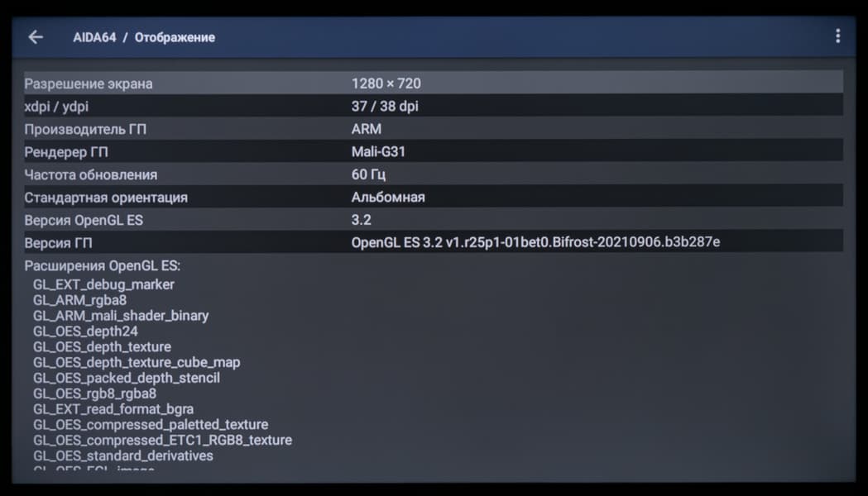This screenshot has height=496, width=868.
Task: Select the Разрешение экрана row
Action: tap(433, 83)
